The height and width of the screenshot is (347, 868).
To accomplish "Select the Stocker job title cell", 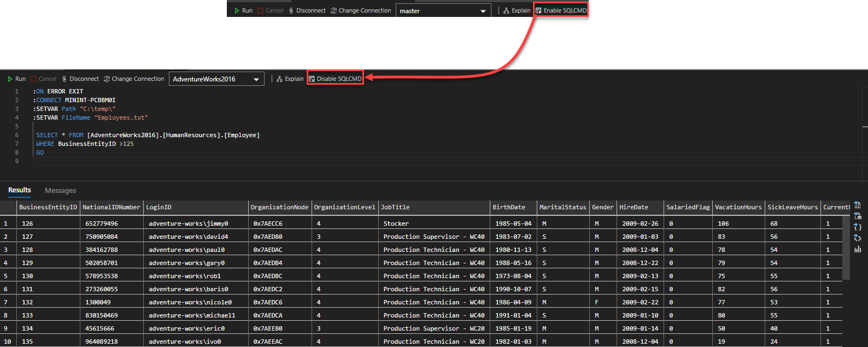I will [435, 224].
